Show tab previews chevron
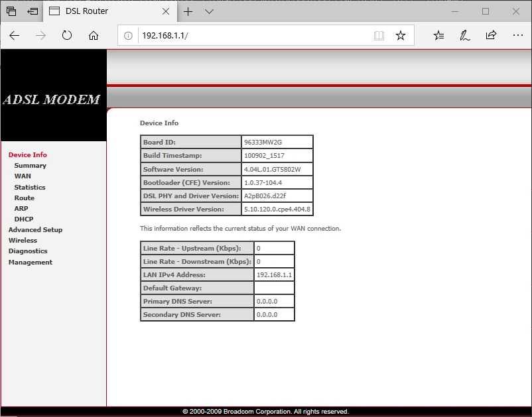The width and height of the screenshot is (532, 417). point(209,11)
